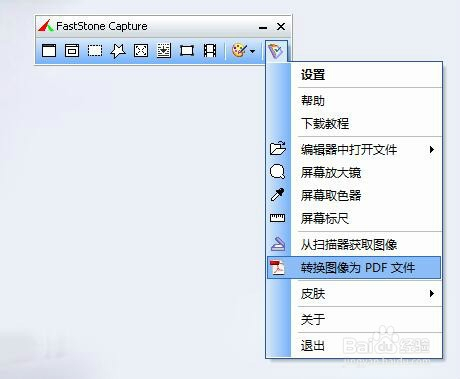Select 屏幕标尺 menu item
460x379 pixels.
[x=354, y=218]
